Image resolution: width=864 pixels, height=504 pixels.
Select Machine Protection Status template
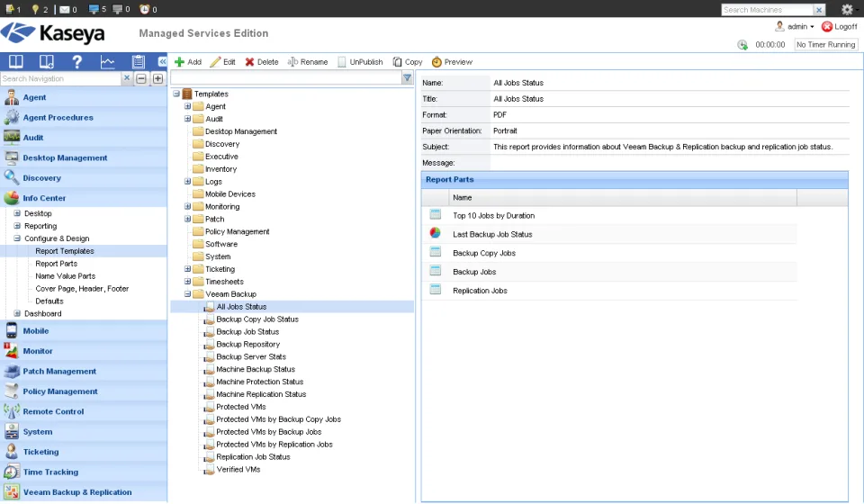pyautogui.click(x=259, y=382)
